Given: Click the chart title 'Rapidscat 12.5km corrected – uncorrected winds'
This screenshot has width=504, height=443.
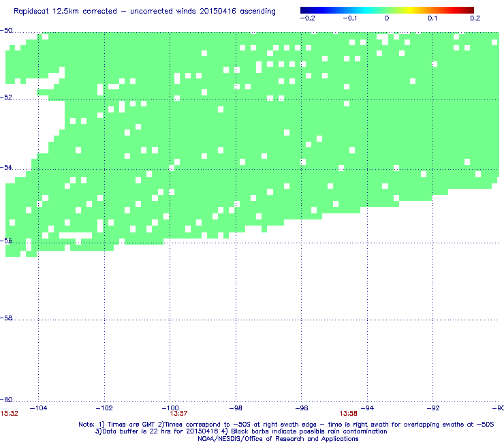Looking at the screenshot, I should [x=144, y=12].
